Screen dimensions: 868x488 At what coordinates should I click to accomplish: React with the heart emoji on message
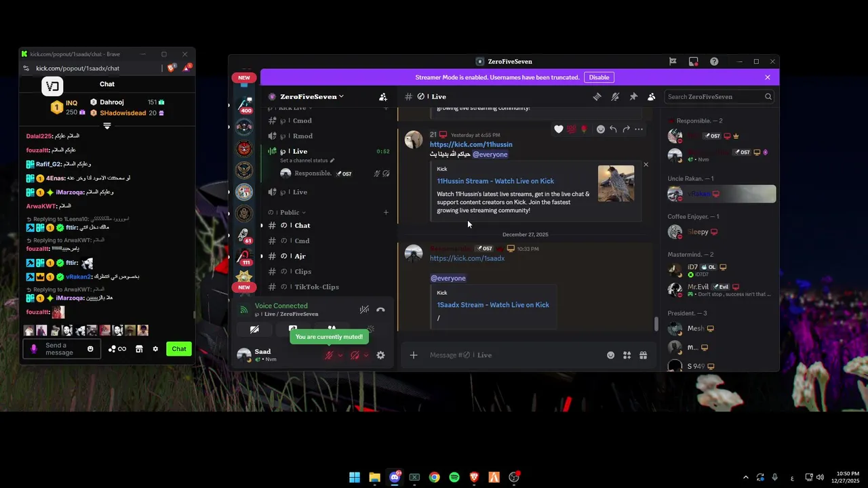pos(559,129)
